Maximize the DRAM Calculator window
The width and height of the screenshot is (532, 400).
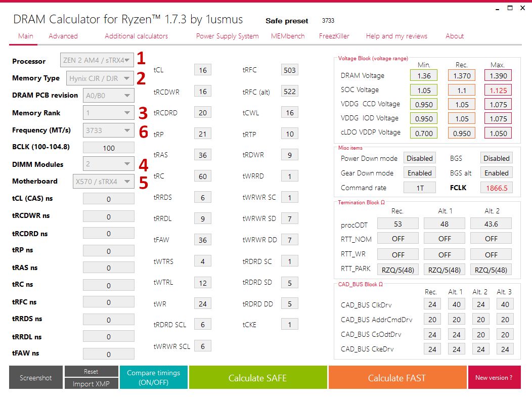pos(510,8)
